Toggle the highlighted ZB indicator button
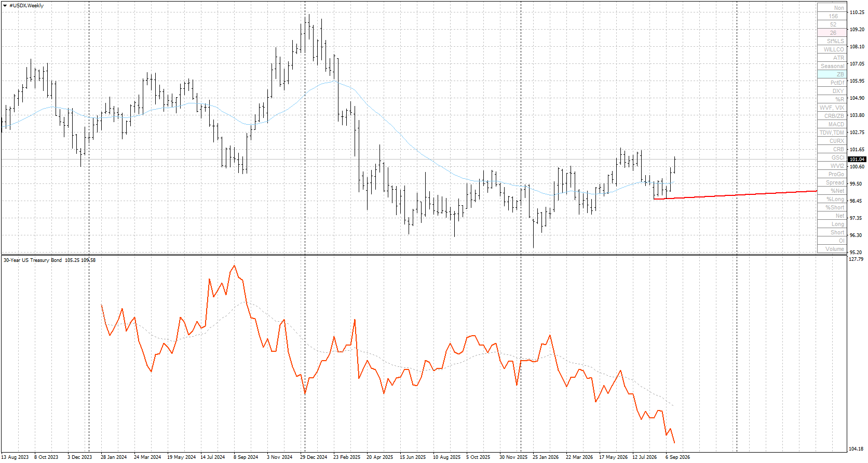The height and width of the screenshot is (463, 868). 832,74
